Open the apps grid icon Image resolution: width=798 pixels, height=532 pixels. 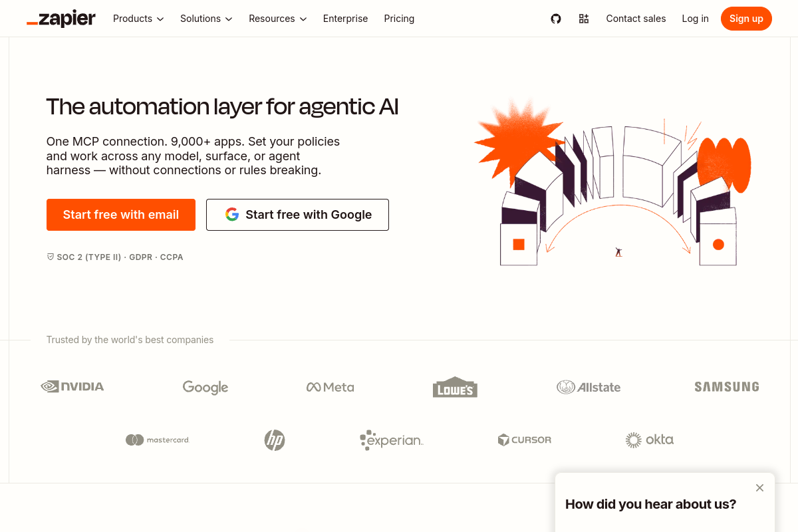584,19
